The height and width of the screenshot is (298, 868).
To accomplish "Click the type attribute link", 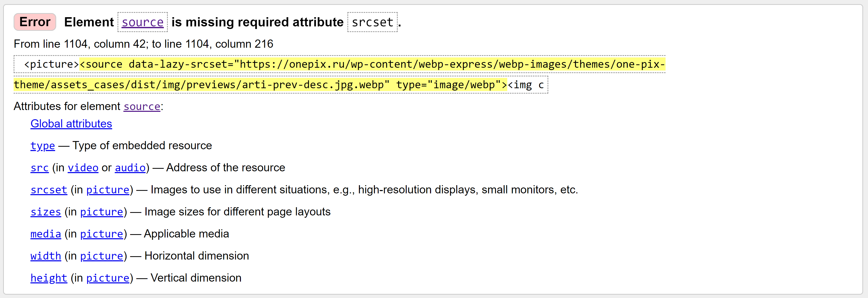I will coord(42,146).
